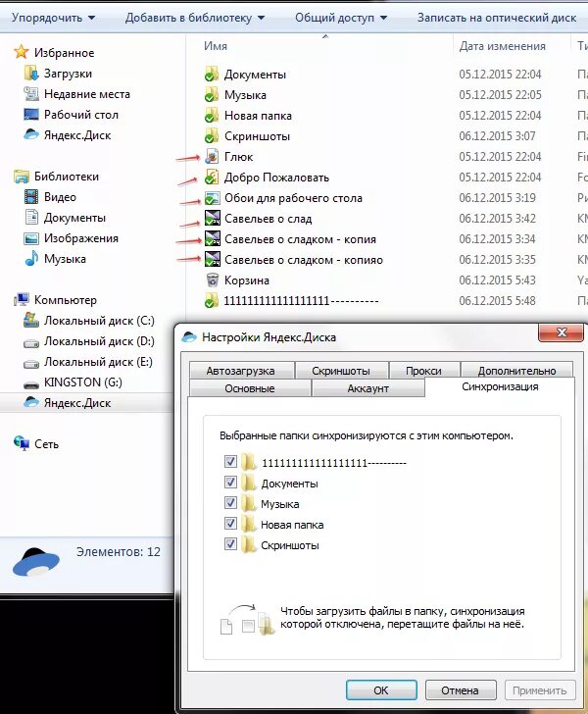Viewport: 588px width, 714px height.
Task: Select Яндекс.Диск icon under Компьютер
Action: tap(31, 402)
